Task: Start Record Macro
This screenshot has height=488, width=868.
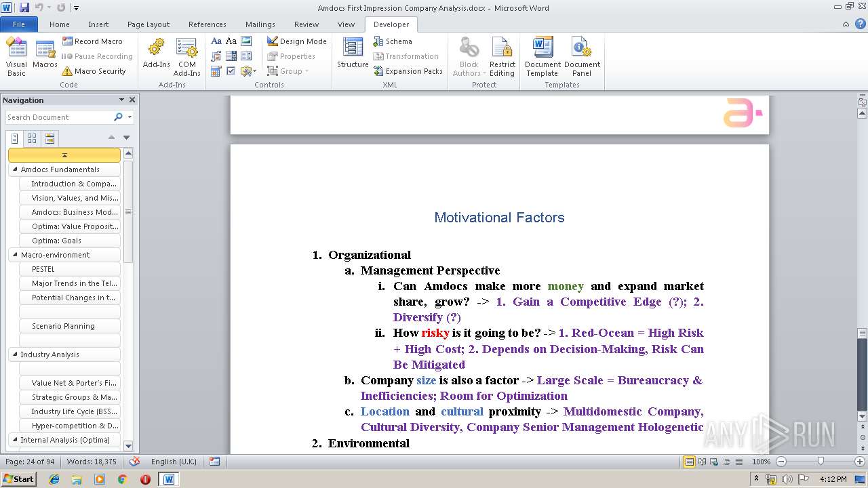Action: click(92, 41)
